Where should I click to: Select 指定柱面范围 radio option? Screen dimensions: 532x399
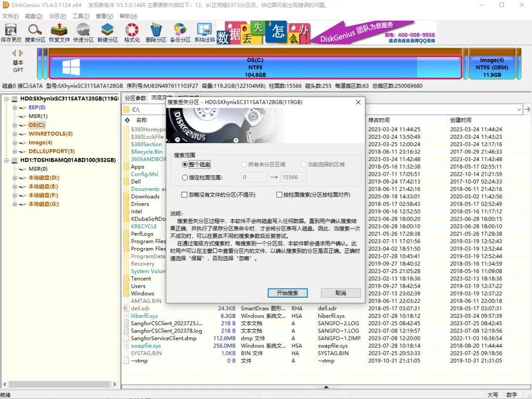(185, 177)
